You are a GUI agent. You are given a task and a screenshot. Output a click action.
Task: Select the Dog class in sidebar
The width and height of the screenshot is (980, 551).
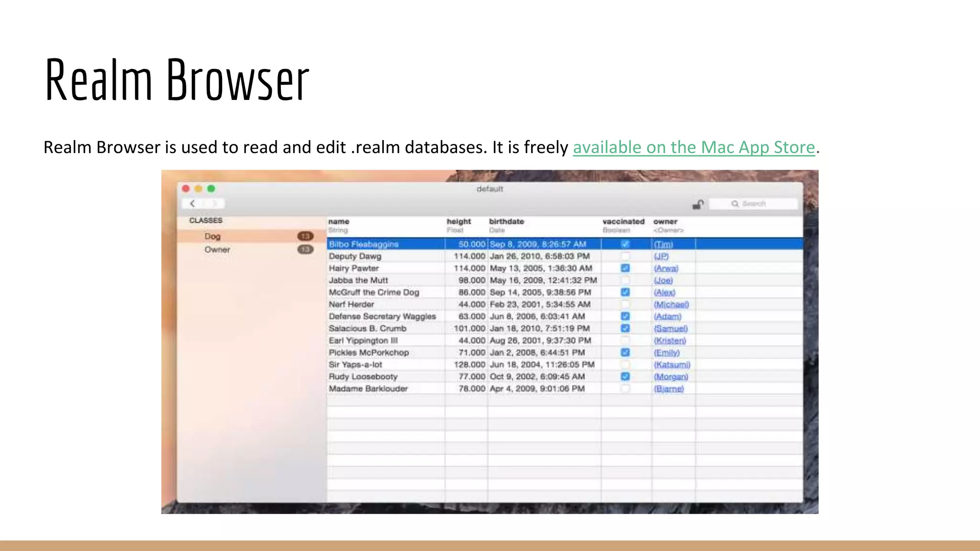pyautogui.click(x=252, y=236)
